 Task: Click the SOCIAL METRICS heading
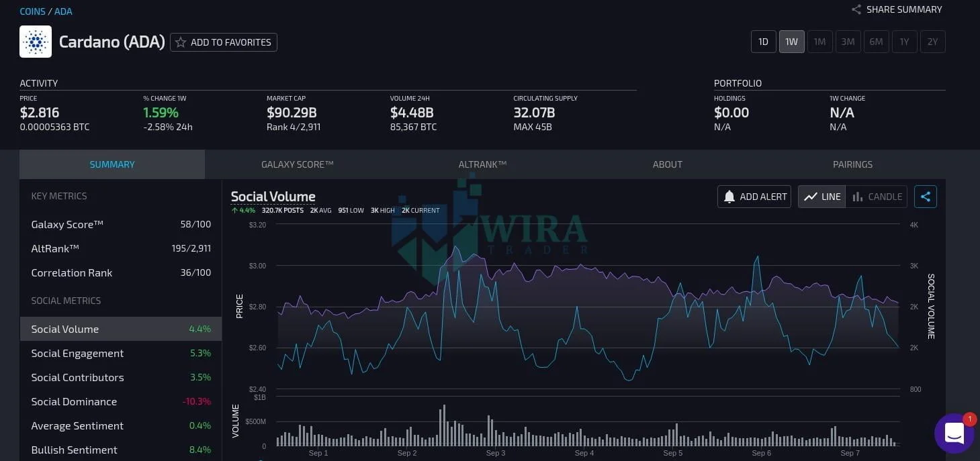click(x=66, y=301)
